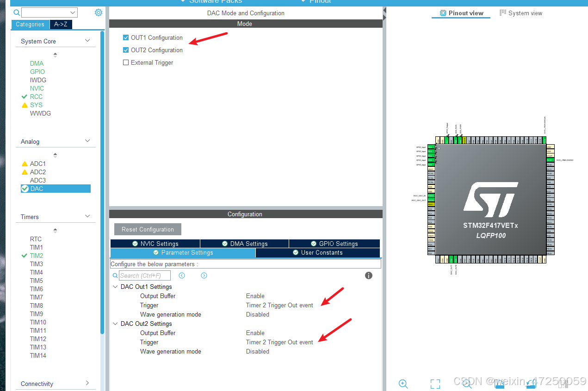Select DMA in System Core
The width and height of the screenshot is (588, 391).
[37, 63]
